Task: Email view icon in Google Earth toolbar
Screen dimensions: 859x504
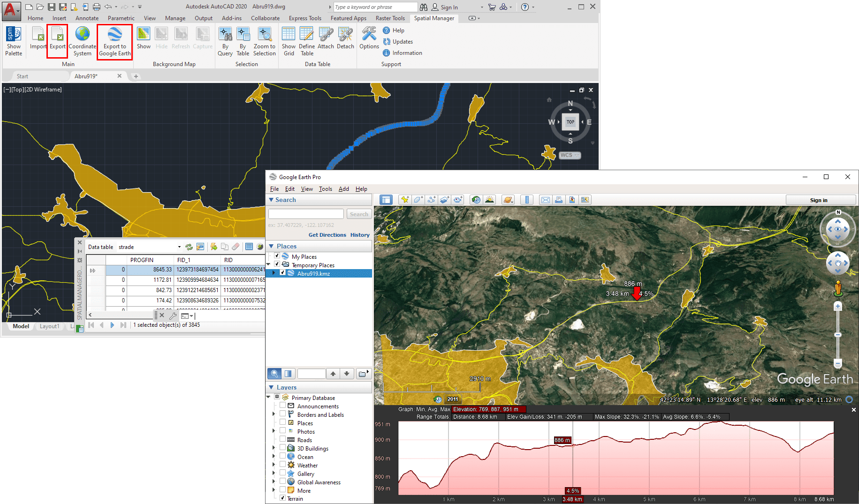Action: tap(546, 200)
